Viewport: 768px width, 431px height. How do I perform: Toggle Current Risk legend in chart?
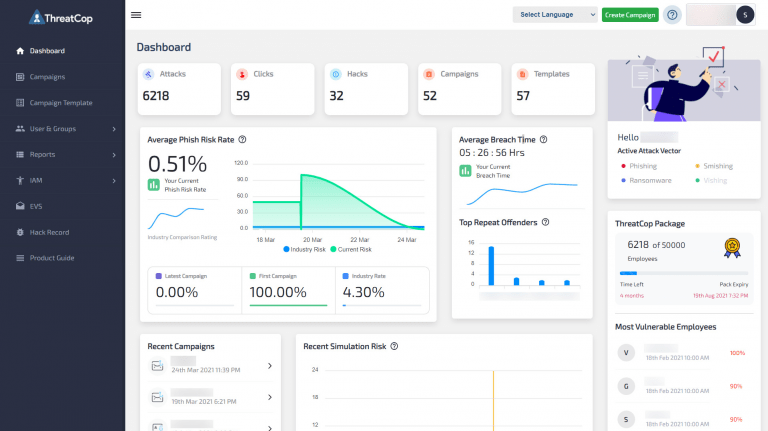(359, 248)
